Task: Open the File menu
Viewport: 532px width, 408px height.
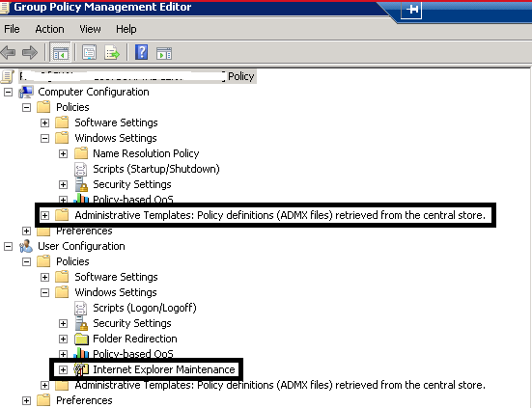Action: pyautogui.click(x=12, y=29)
